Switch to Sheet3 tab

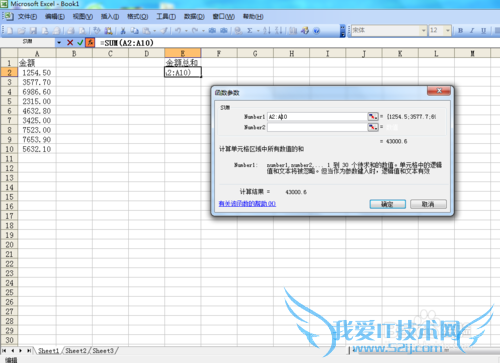coord(103,351)
